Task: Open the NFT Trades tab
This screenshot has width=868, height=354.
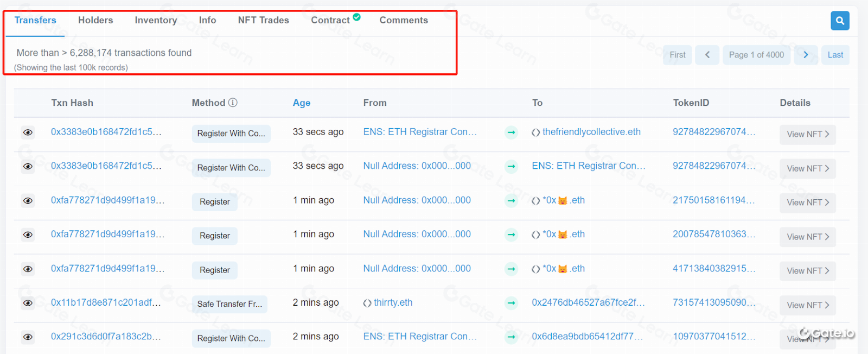Action: [263, 20]
